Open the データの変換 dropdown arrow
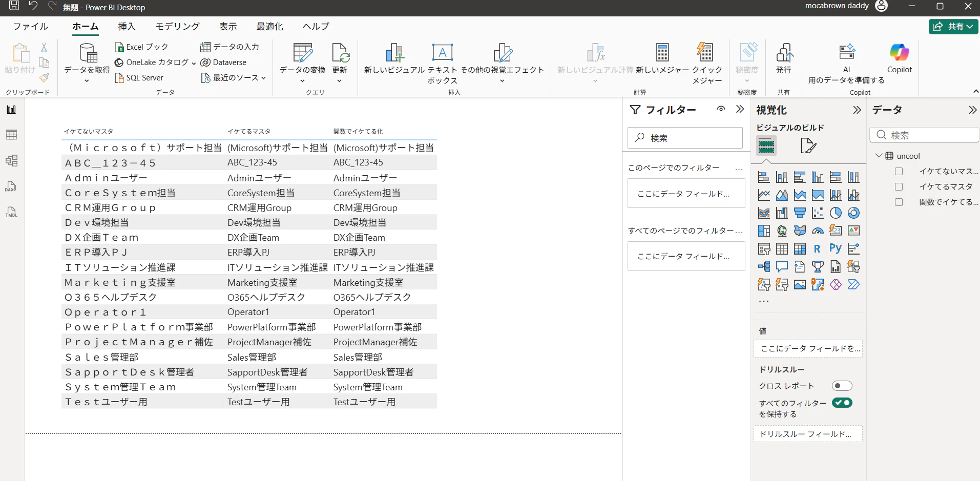This screenshot has height=481, width=980. 303,81
